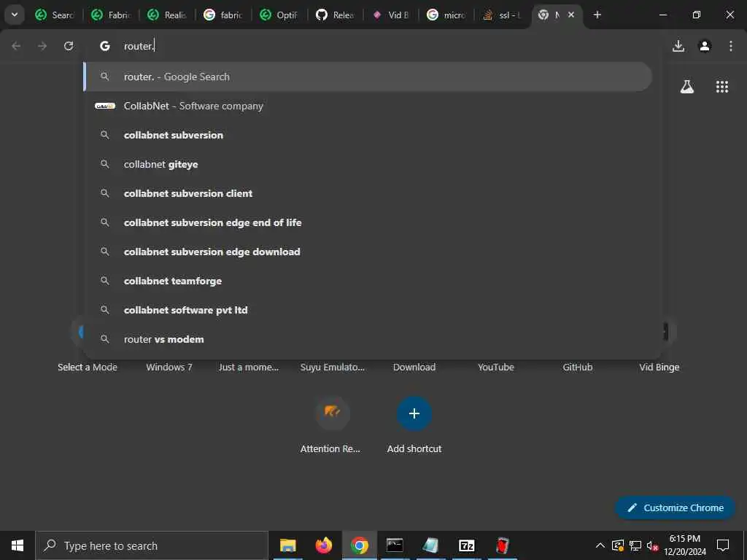747x560 pixels.
Task: Open a new tab with plus button
Action: (597, 15)
